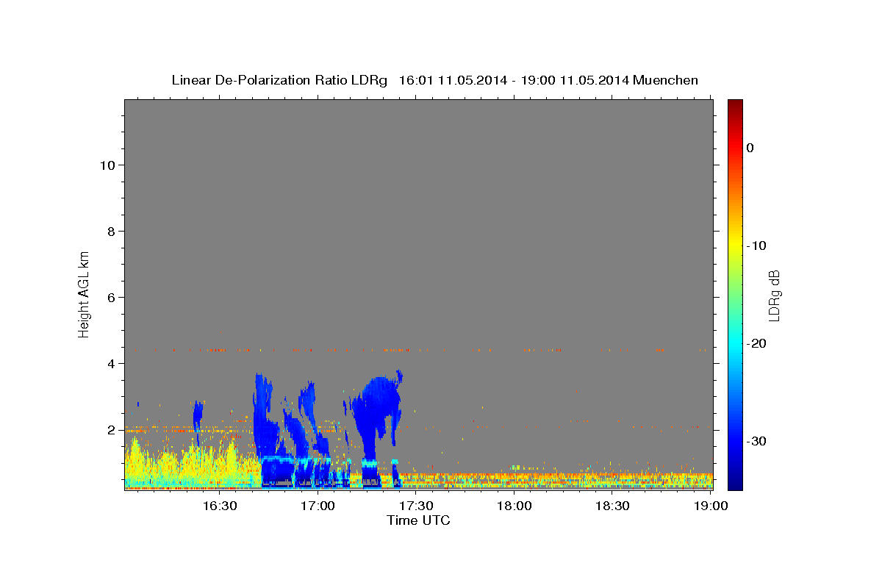
Task: Click the colorbar value -30
Action: click(x=756, y=441)
